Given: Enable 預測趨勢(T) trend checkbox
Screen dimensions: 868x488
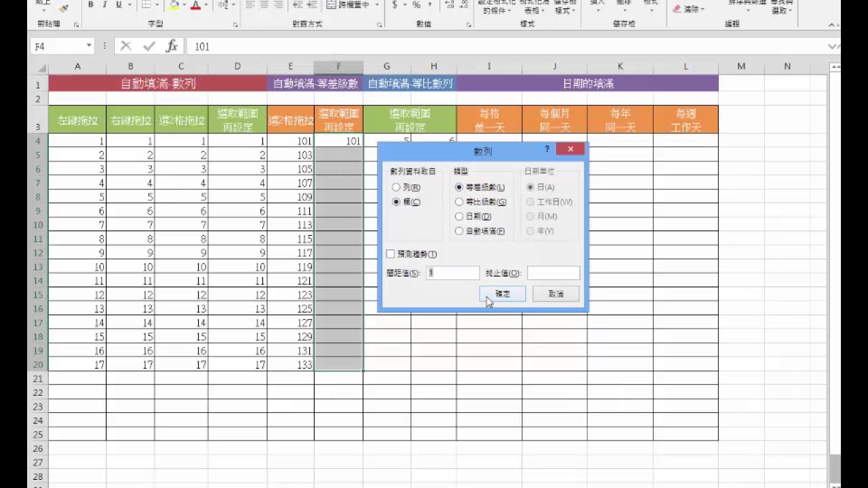Looking at the screenshot, I should coord(391,254).
